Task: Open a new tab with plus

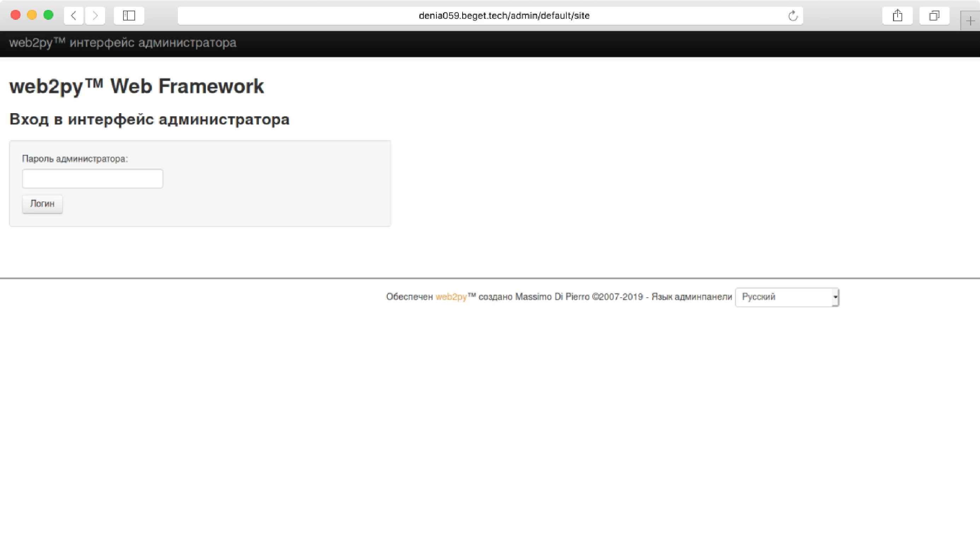Action: pyautogui.click(x=970, y=21)
